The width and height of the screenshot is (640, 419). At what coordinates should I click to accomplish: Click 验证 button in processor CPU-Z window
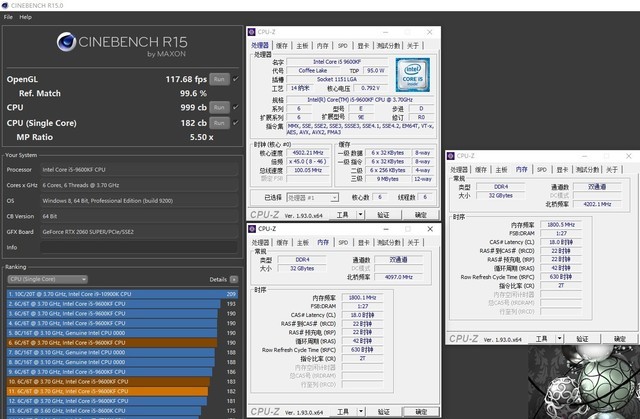383,215
